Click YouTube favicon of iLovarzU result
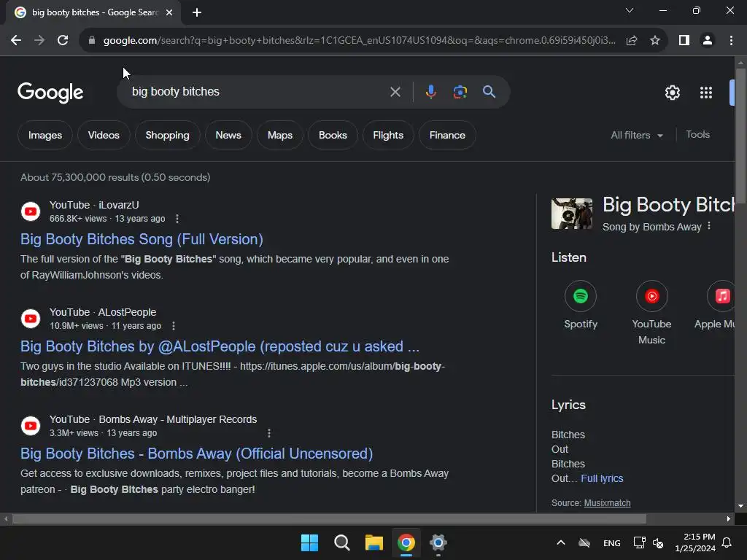 31,211
